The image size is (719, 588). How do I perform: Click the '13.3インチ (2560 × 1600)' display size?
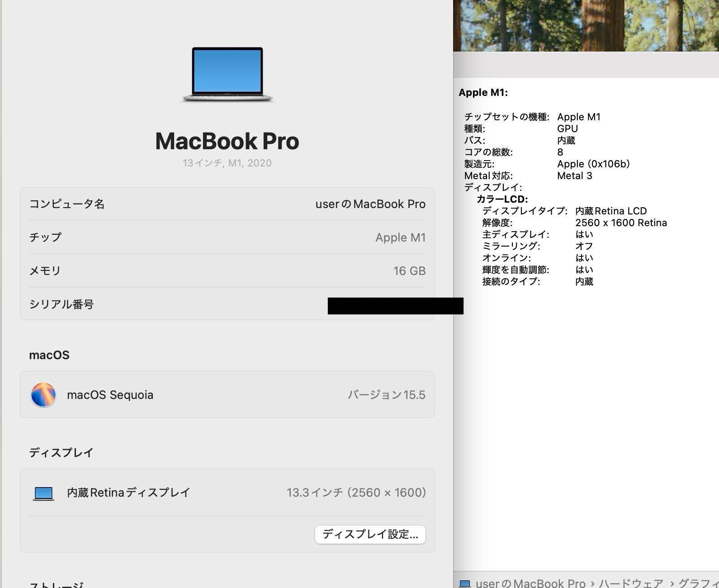356,493
